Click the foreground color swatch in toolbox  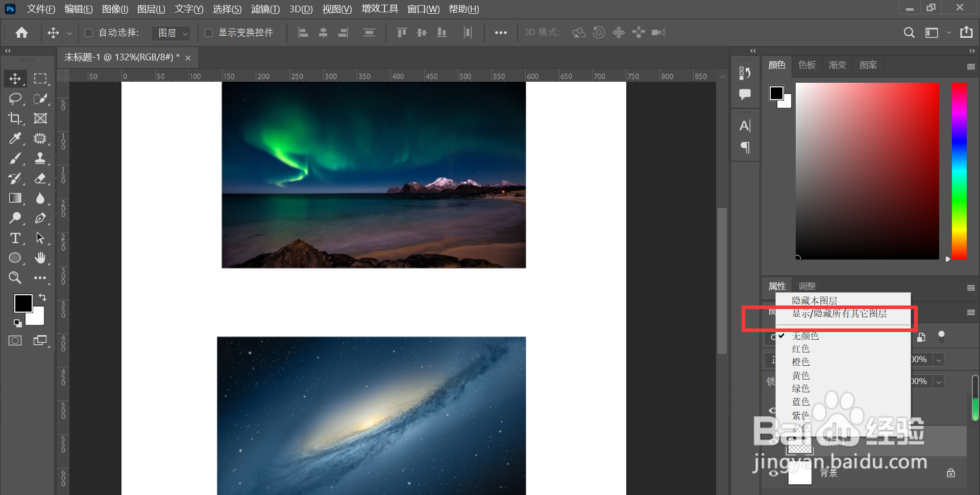23,303
